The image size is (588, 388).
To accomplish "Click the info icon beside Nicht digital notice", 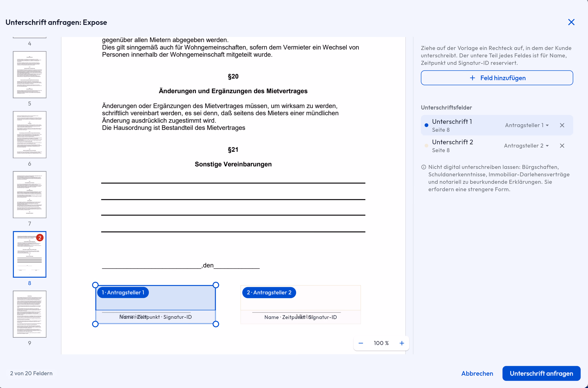I will point(424,167).
